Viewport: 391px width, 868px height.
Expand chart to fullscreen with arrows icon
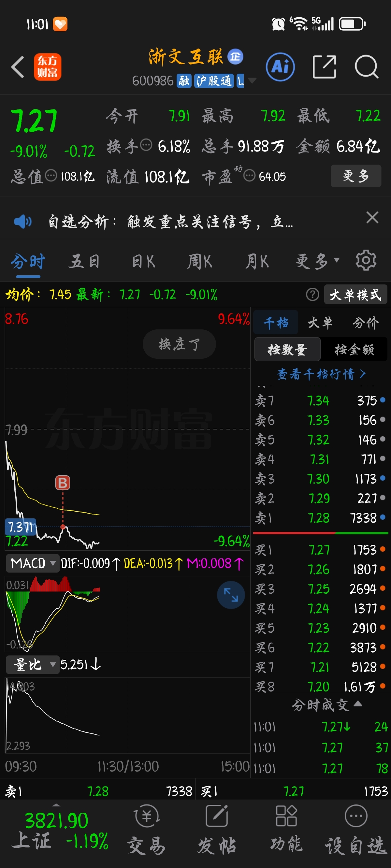[231, 595]
